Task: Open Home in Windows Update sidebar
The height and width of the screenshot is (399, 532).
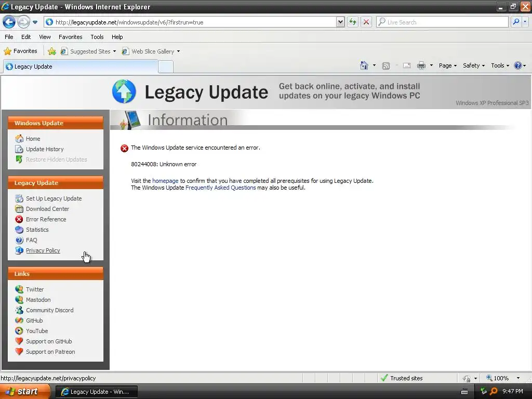Action: tap(33, 139)
